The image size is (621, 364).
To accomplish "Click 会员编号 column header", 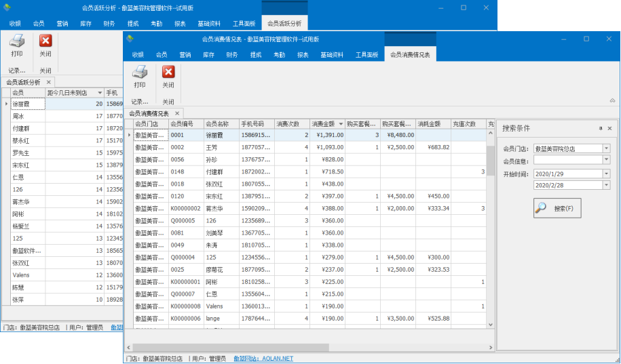I will click(186, 124).
